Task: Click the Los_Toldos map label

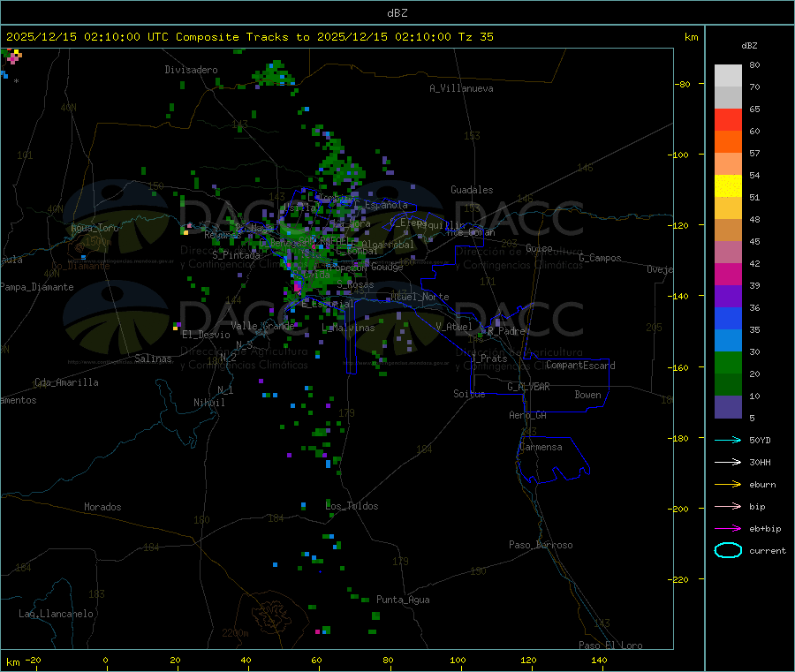Action: (x=352, y=506)
